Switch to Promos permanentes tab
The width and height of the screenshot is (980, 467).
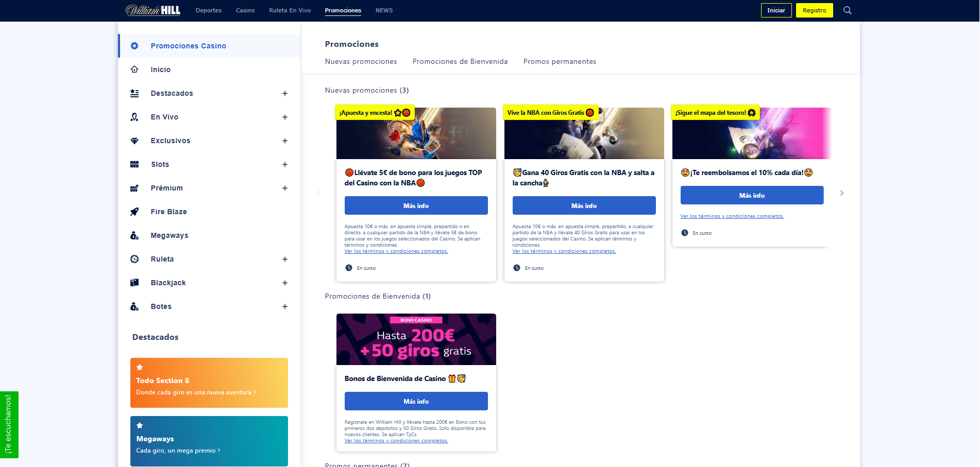coord(560,61)
